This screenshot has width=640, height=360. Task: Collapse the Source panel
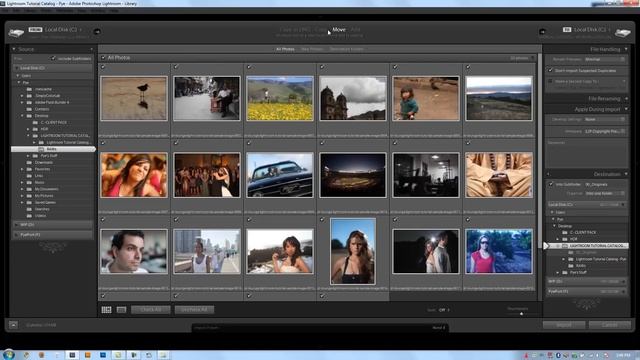(13, 49)
